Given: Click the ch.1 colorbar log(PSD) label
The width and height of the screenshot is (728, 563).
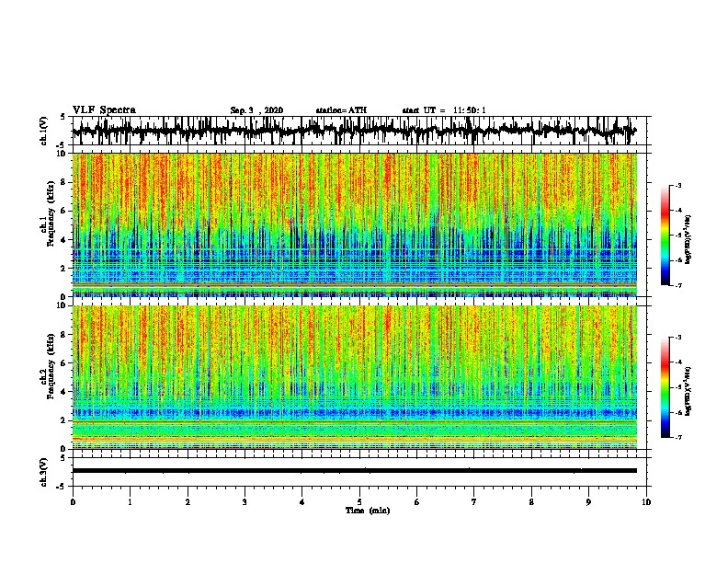Looking at the screenshot, I should [x=688, y=240].
